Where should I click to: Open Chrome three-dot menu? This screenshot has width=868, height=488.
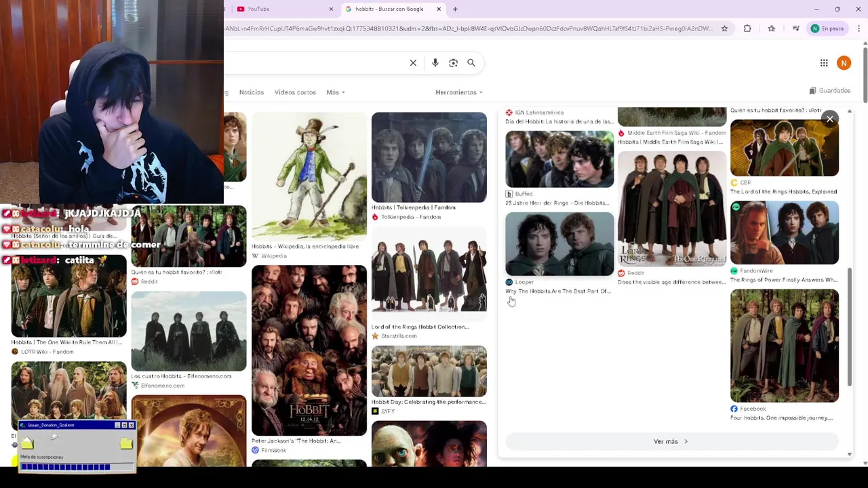[x=859, y=28]
